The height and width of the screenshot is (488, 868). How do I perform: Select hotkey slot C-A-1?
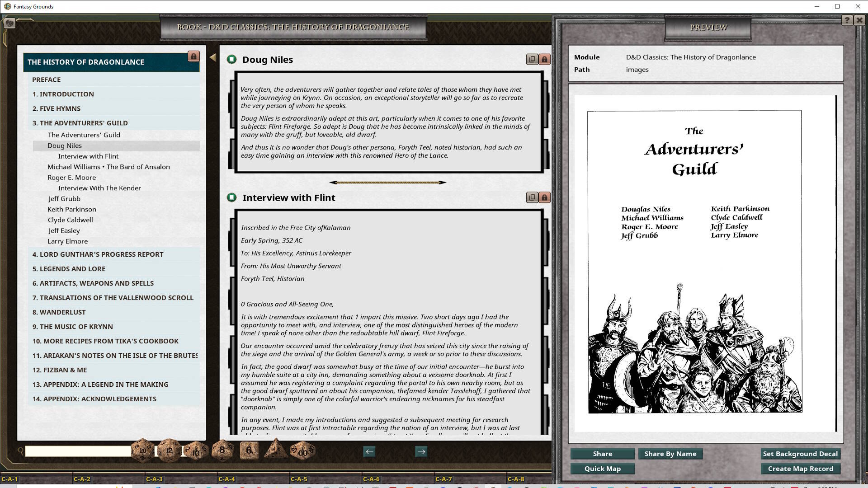click(36, 479)
